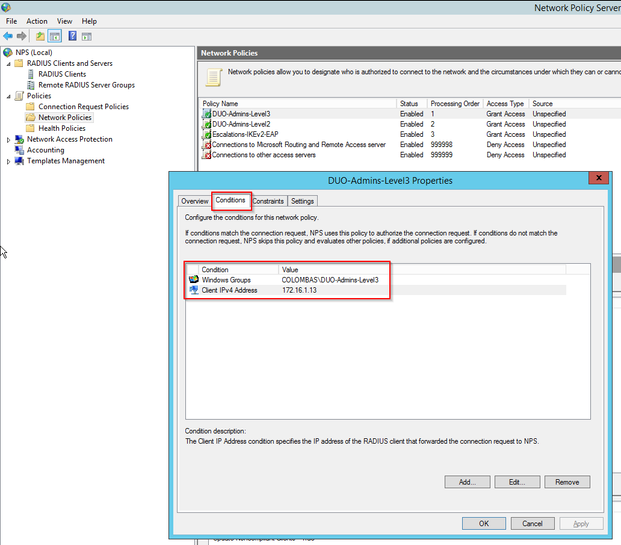The image size is (621, 545).
Task: Click the DUO-Admins-Level2 policy row icon
Action: [x=206, y=124]
